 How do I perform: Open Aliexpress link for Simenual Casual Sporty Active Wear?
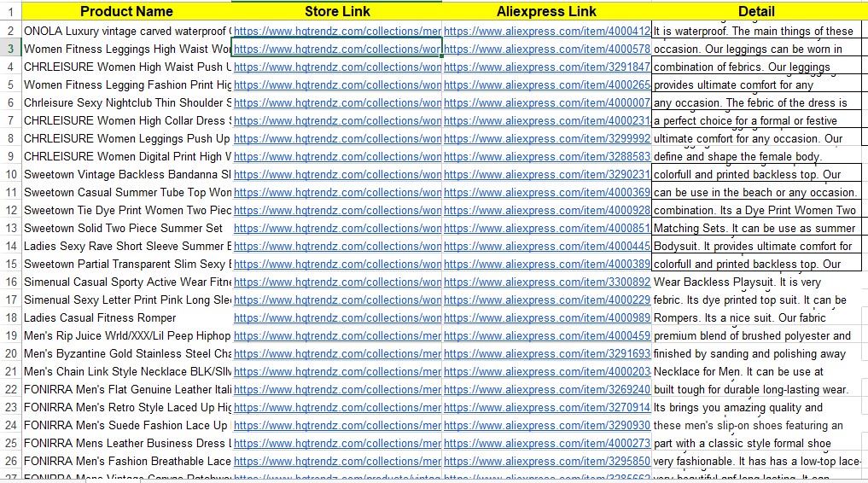point(547,282)
